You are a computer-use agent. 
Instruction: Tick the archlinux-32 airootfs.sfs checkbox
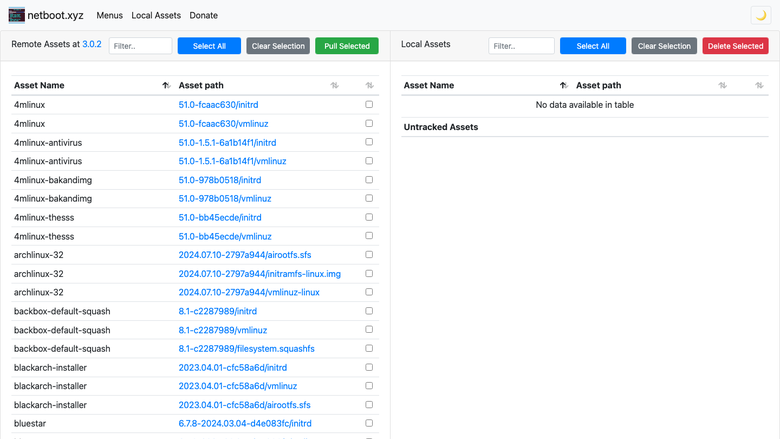point(369,255)
